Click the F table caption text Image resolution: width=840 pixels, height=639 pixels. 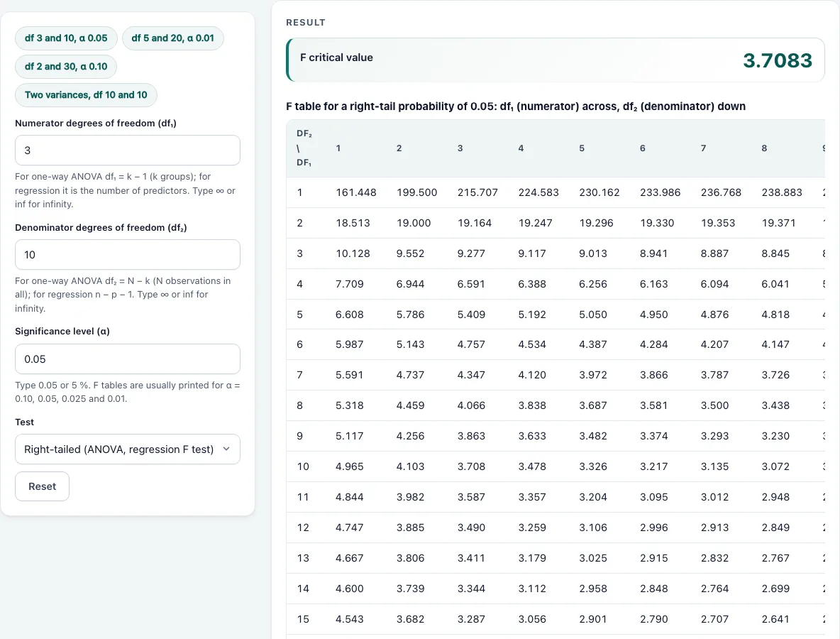tap(516, 106)
